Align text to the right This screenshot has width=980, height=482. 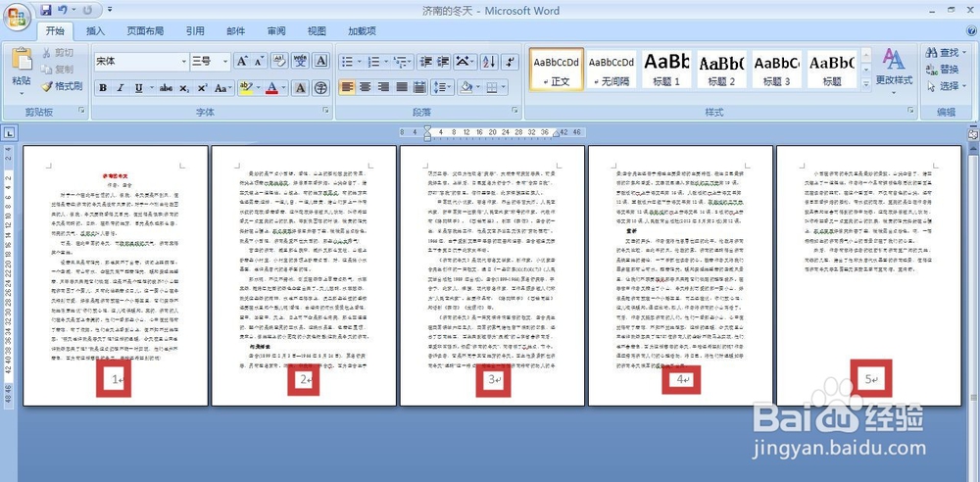[x=384, y=87]
